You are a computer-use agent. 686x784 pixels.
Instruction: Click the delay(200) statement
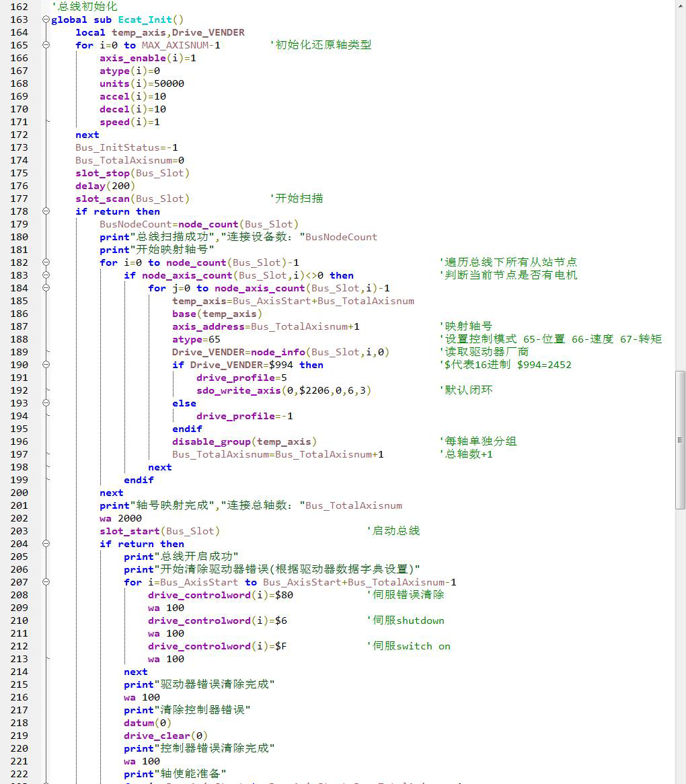(x=105, y=186)
